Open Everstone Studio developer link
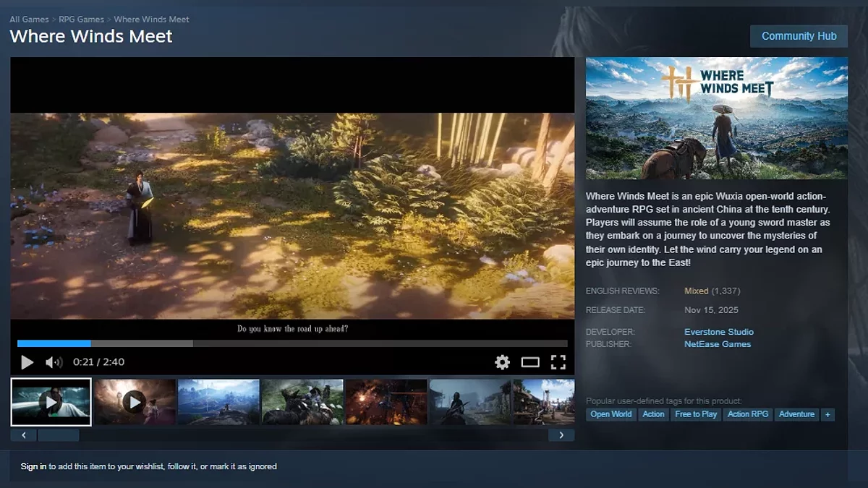 (719, 332)
